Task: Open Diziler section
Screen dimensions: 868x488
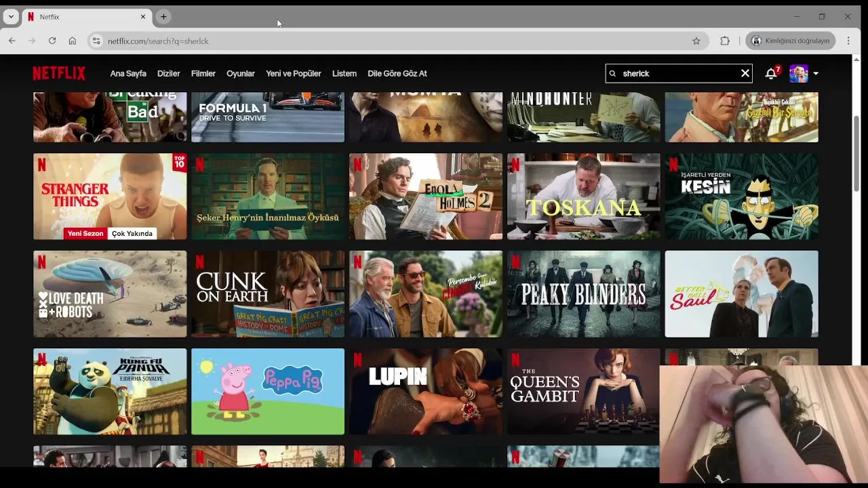Action: pos(168,73)
